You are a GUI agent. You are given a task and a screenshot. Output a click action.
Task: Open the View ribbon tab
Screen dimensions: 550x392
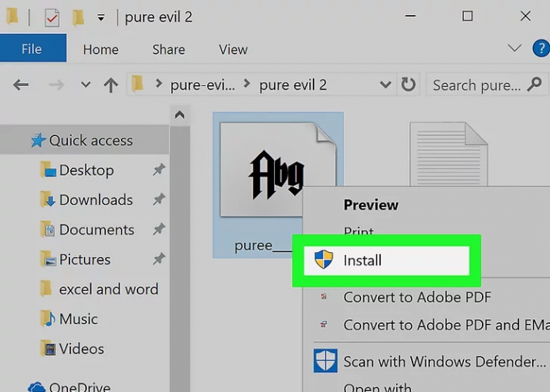coord(233,49)
